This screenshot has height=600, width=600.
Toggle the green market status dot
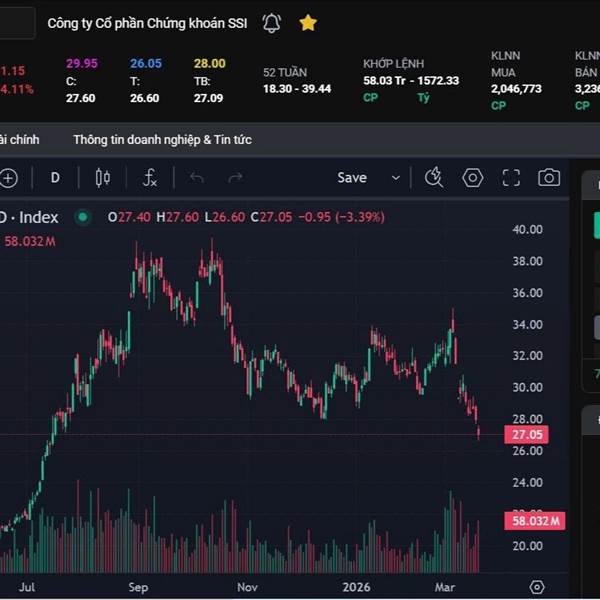coord(82,217)
